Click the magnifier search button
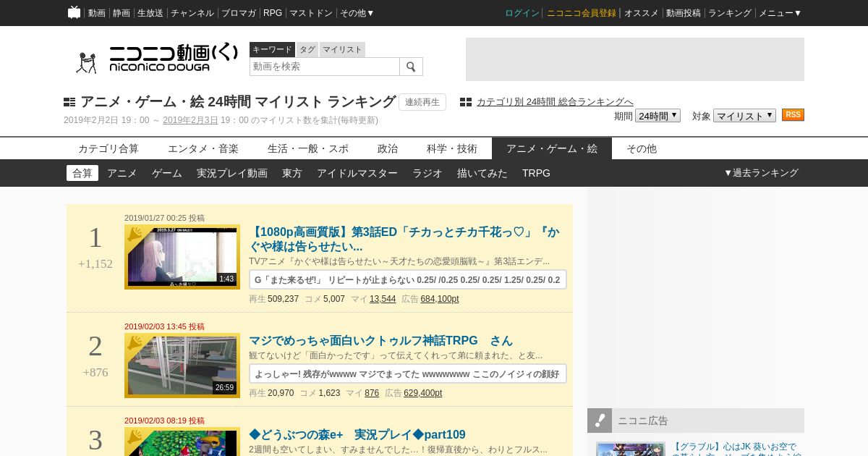 [411, 67]
